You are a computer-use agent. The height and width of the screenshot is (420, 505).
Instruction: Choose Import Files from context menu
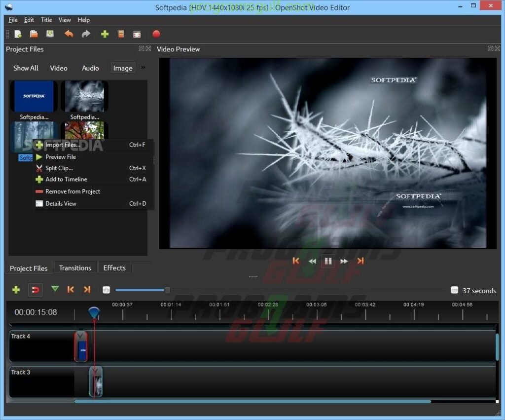[93, 145]
